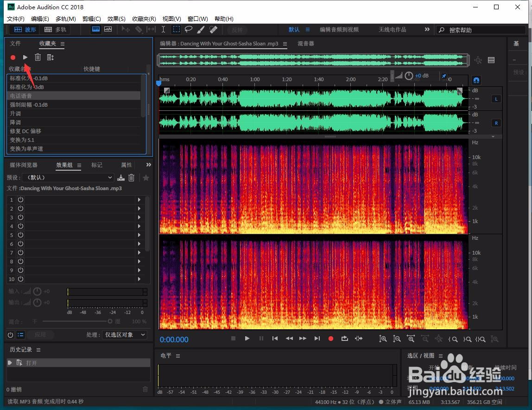The width and height of the screenshot is (532, 410).
Task: Switch to the 媒体浏览器 tab
Action: coord(24,165)
